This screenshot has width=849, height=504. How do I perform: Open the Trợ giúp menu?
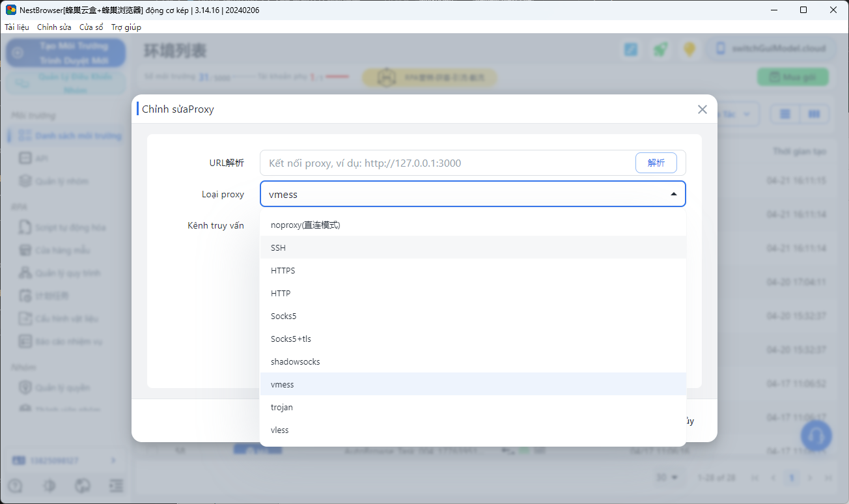click(126, 27)
